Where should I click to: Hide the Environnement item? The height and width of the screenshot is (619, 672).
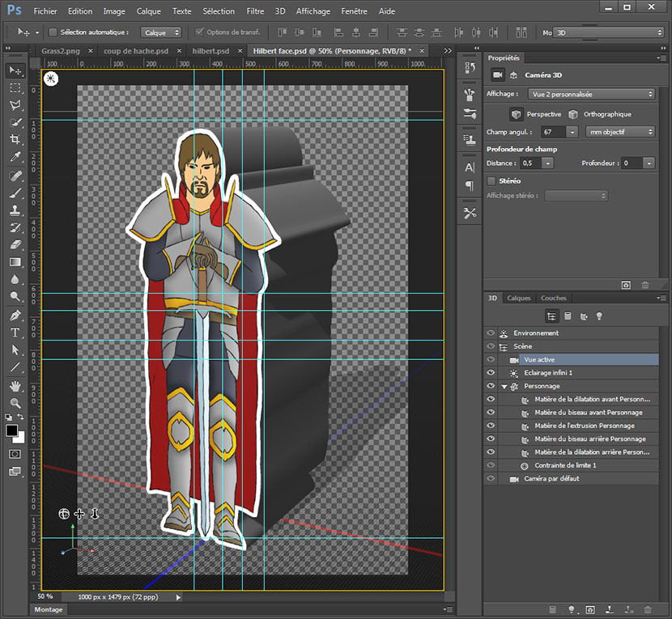[x=491, y=333]
